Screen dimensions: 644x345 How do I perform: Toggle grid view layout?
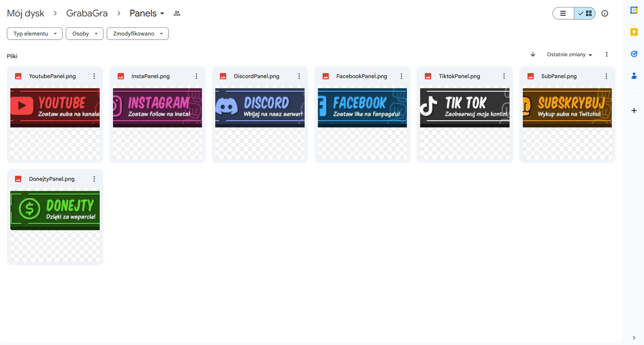585,13
